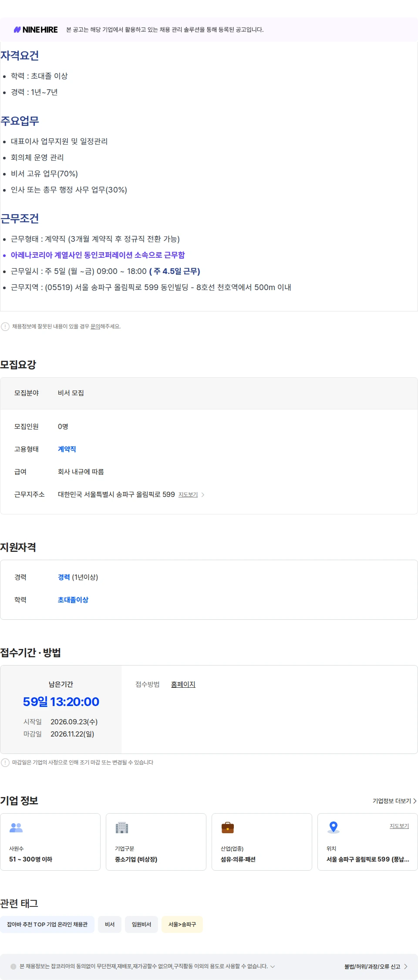Click the 근무조건 heading
This screenshot has width=418, height=980.
coord(20,219)
